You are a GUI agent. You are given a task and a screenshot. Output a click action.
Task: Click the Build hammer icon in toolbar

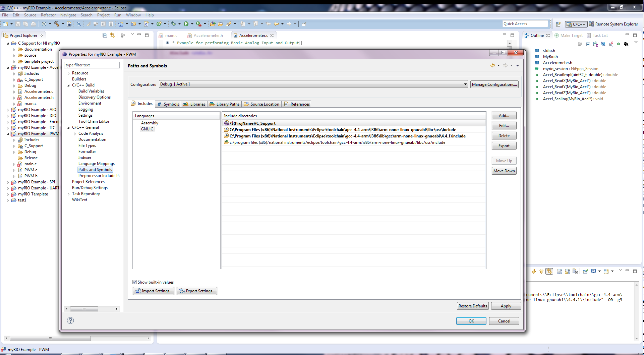pos(56,24)
